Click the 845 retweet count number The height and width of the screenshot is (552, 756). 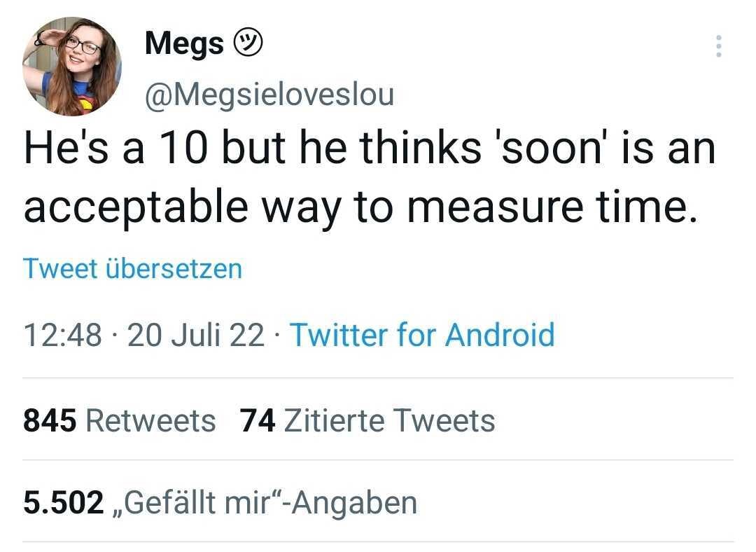[50, 421]
